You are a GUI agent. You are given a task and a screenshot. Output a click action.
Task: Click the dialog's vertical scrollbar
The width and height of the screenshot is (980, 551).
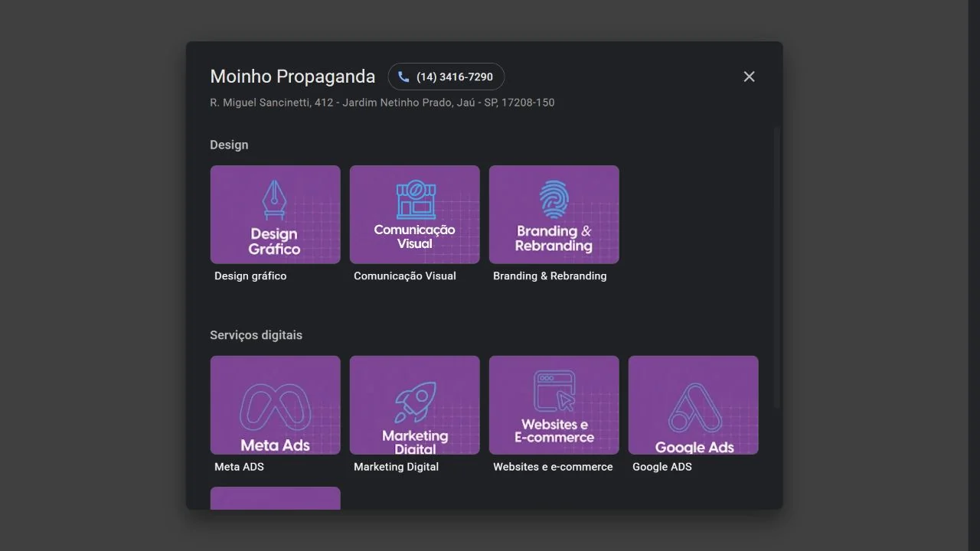[x=776, y=268]
